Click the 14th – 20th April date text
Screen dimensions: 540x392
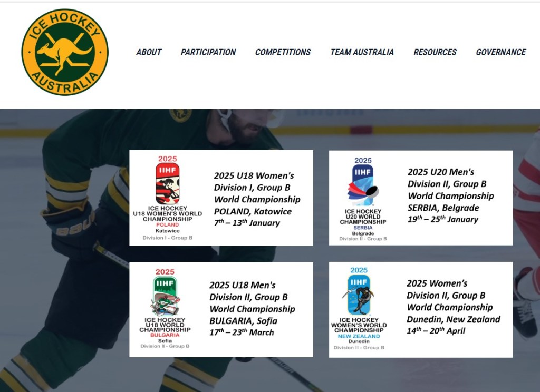[436, 330]
